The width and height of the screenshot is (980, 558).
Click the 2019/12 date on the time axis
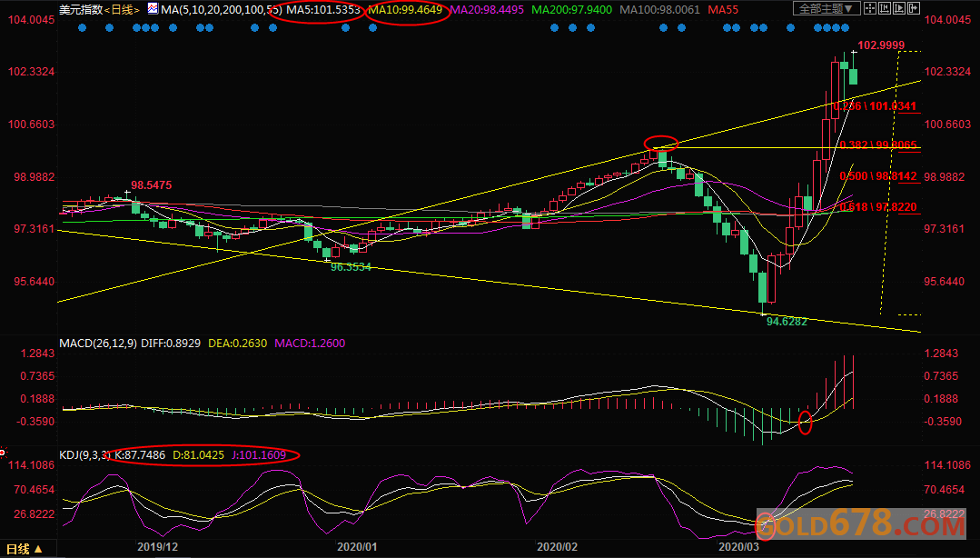(x=157, y=547)
